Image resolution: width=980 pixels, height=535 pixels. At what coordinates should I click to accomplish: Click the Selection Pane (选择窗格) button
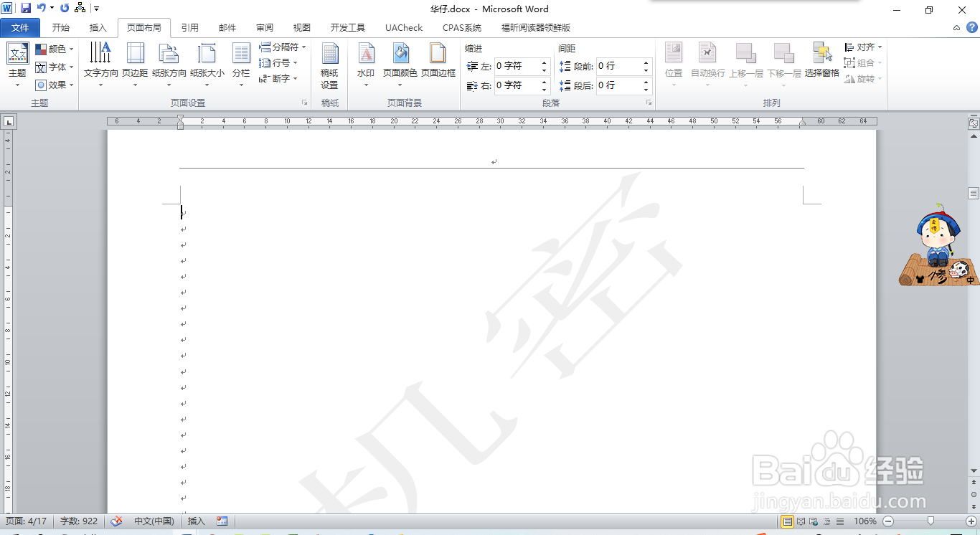point(822,60)
